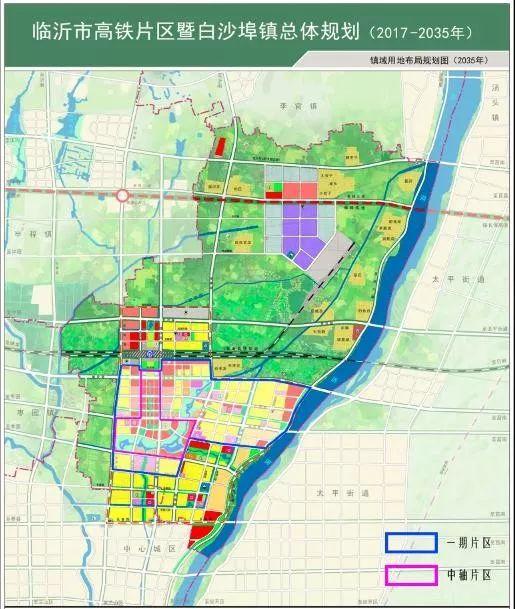The height and width of the screenshot is (609, 515).
Task: Click the 一期片区 legend label
Action: [x=469, y=543]
